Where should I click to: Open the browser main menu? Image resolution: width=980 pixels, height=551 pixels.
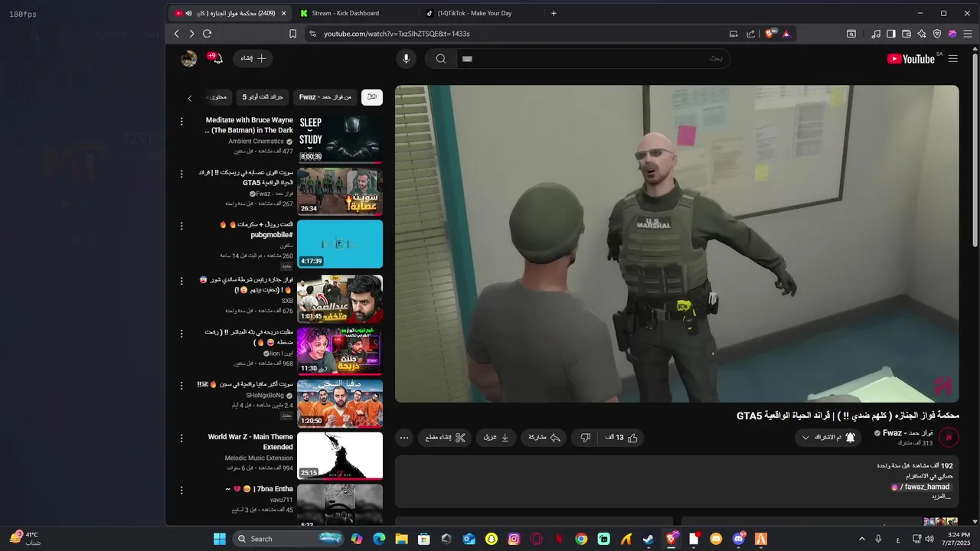tap(967, 34)
